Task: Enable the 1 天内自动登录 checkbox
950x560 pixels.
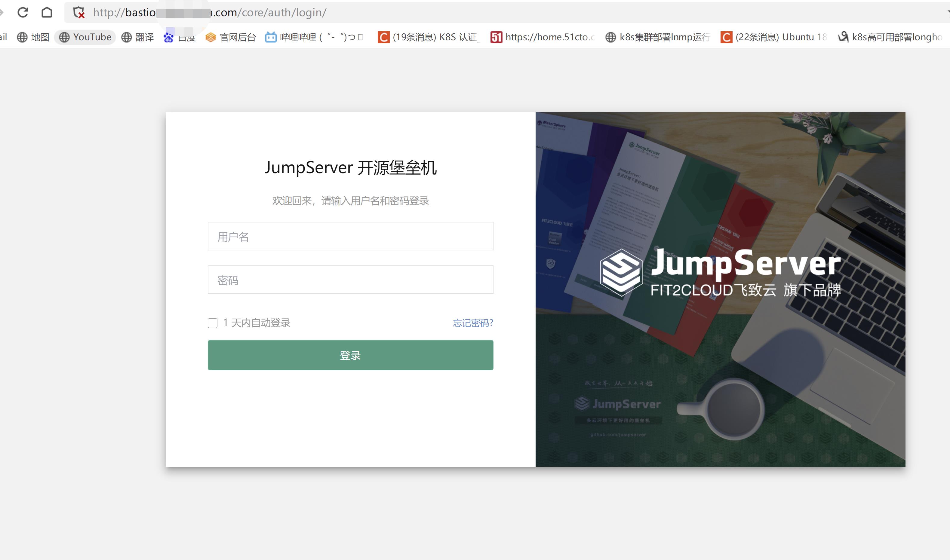Action: (213, 323)
